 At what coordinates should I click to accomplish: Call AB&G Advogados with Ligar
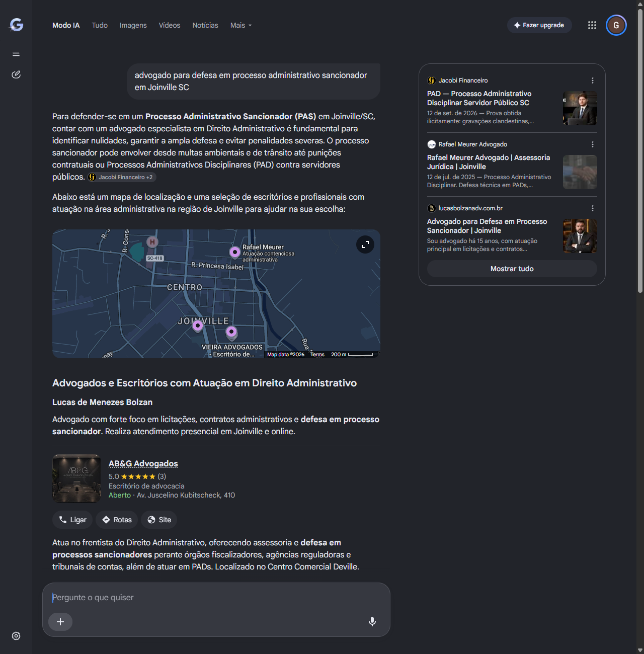pyautogui.click(x=72, y=520)
